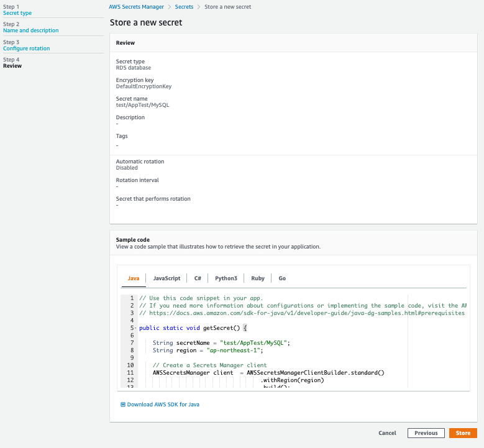Switch to the Go code tab
This screenshot has width=484, height=448.
coord(282,278)
